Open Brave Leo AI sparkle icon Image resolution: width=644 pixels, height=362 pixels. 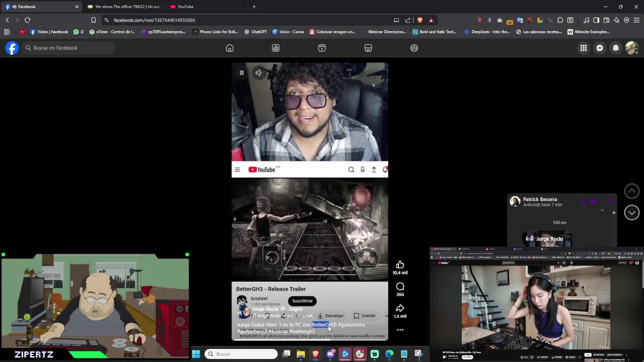tap(616, 20)
